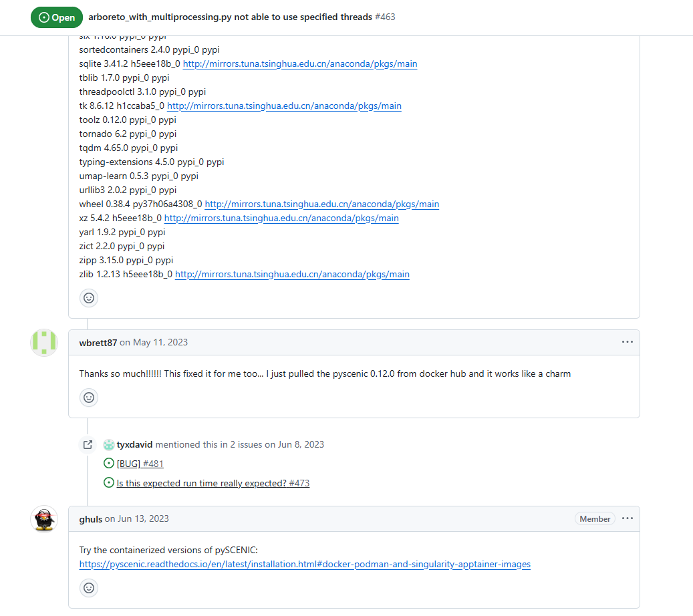Screen dimensions: 693x616
Task: Add a reaction to ghuls' comment
Action: coord(89,588)
